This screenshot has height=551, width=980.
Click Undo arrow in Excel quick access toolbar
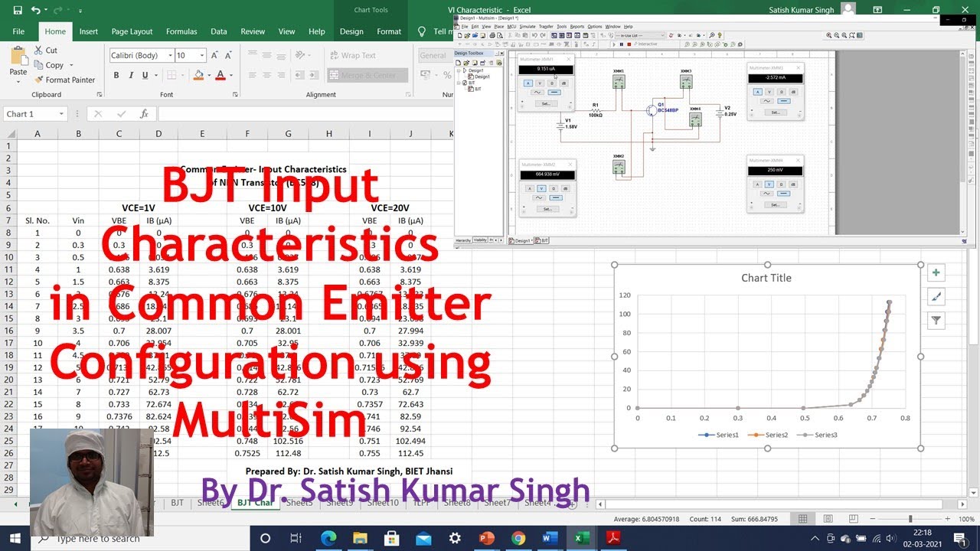(x=35, y=10)
